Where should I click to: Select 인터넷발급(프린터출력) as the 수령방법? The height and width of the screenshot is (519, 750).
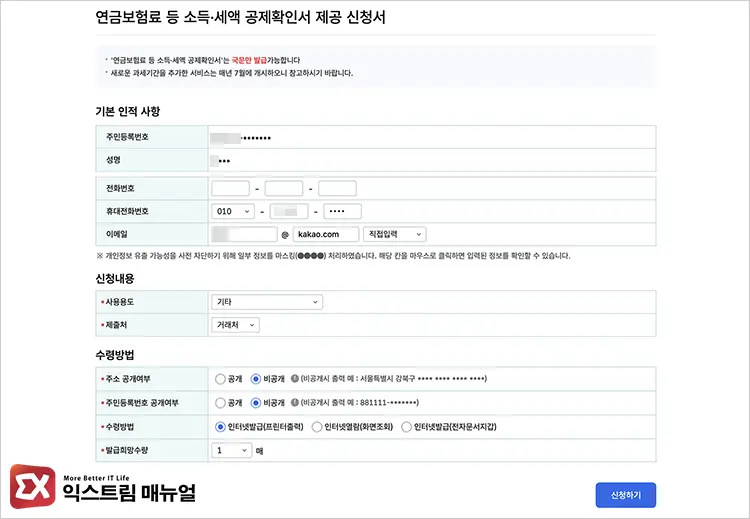(220, 427)
